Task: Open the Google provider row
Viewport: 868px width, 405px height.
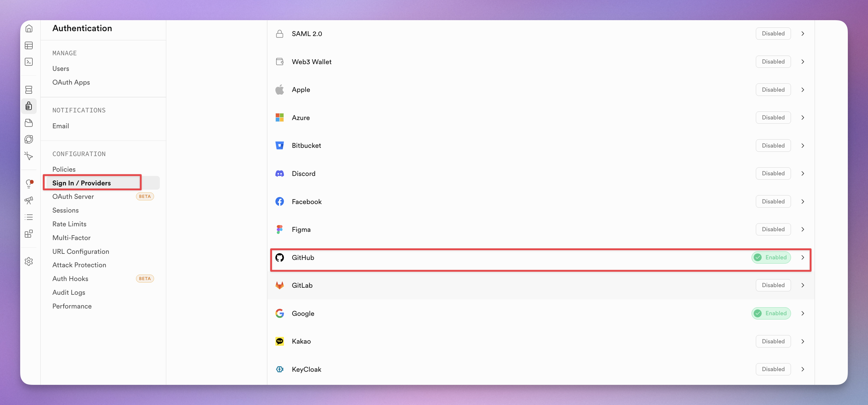Action: point(541,313)
